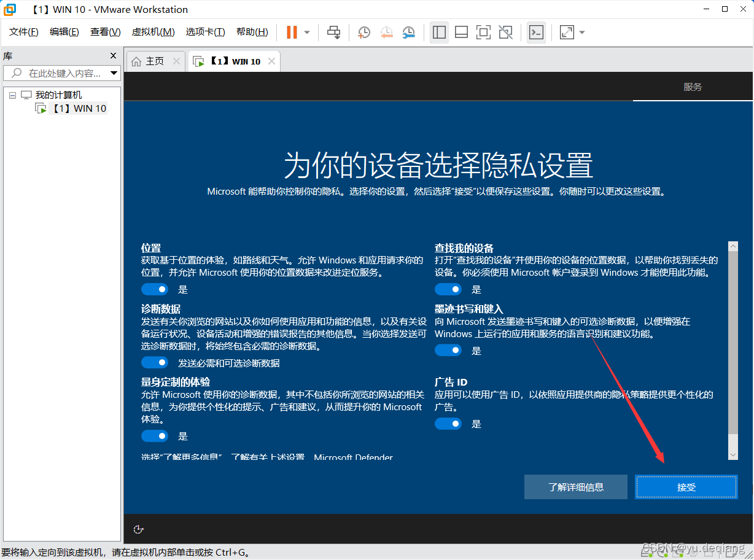This screenshot has height=560, width=754.
Task: Open the stretch display dropdown arrow
Action: [x=582, y=32]
